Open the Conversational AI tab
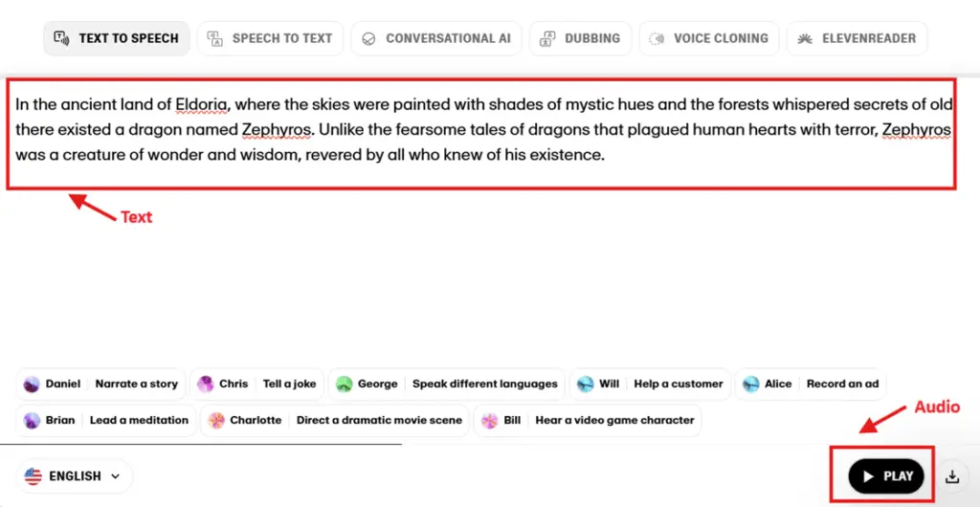Screen dimensions: 980x507 pyautogui.click(x=436, y=38)
